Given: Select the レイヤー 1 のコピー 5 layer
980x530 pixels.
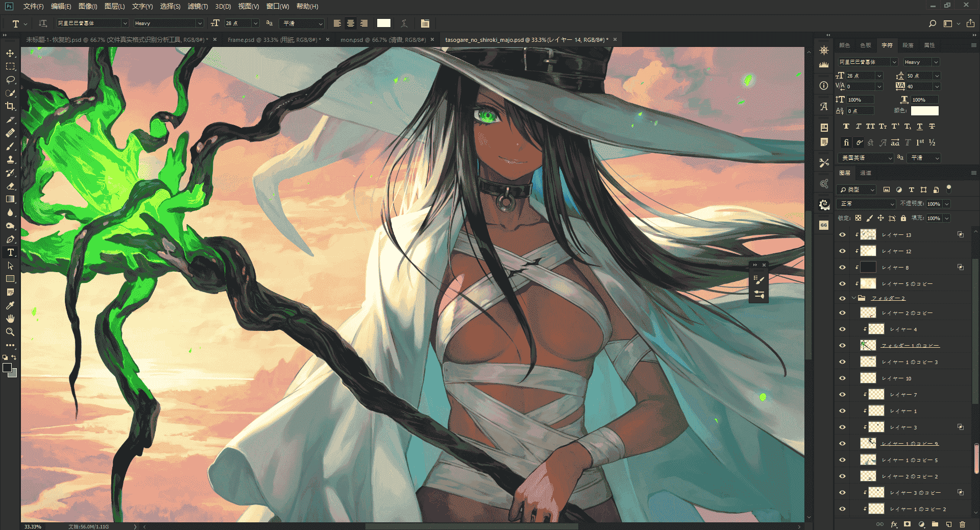Looking at the screenshot, I should click(910, 460).
